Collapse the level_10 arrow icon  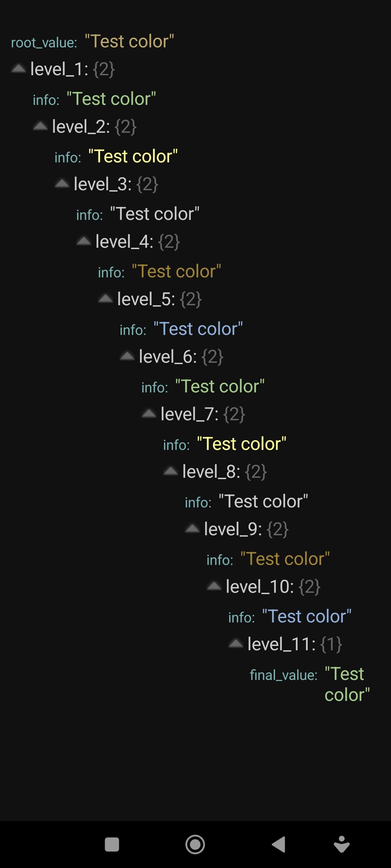click(x=214, y=586)
